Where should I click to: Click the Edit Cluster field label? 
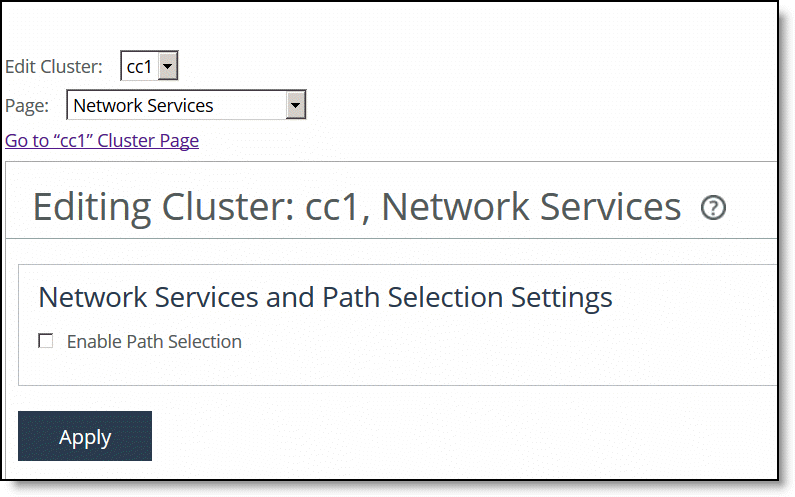tap(54, 66)
